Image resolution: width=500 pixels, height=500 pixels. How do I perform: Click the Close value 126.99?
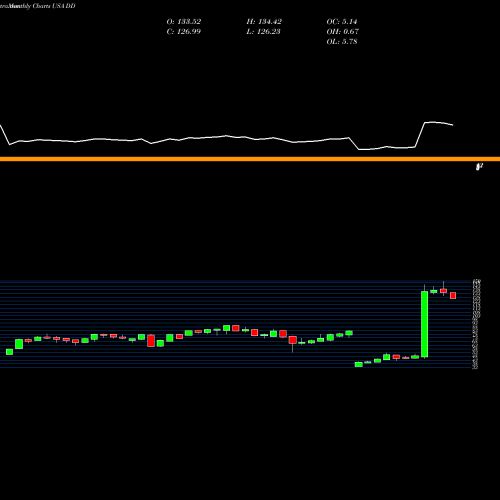[x=184, y=32]
